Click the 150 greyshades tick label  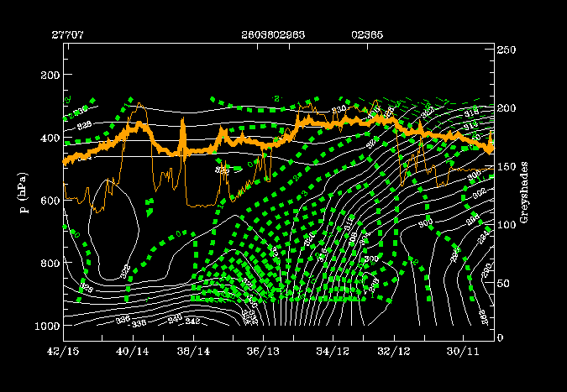point(506,167)
